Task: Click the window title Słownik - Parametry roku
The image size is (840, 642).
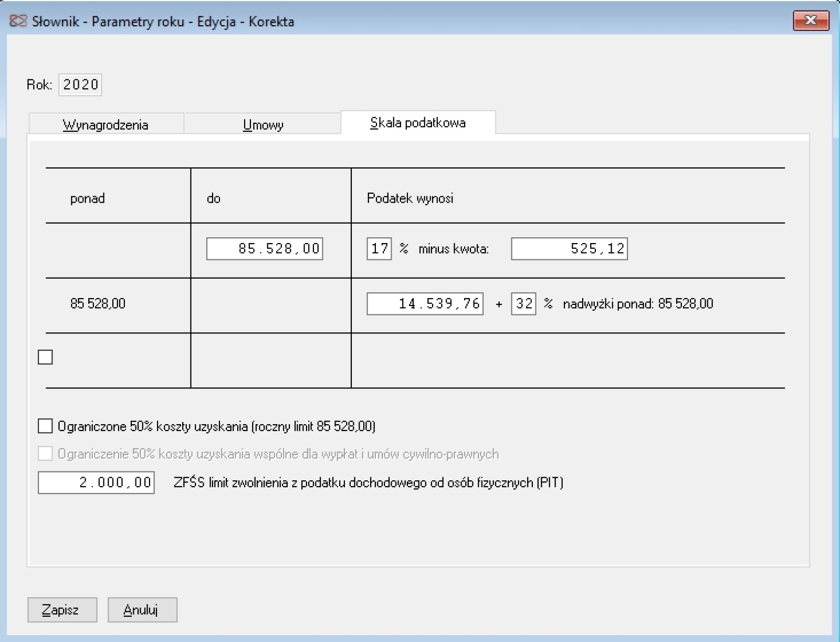Action: point(163,22)
